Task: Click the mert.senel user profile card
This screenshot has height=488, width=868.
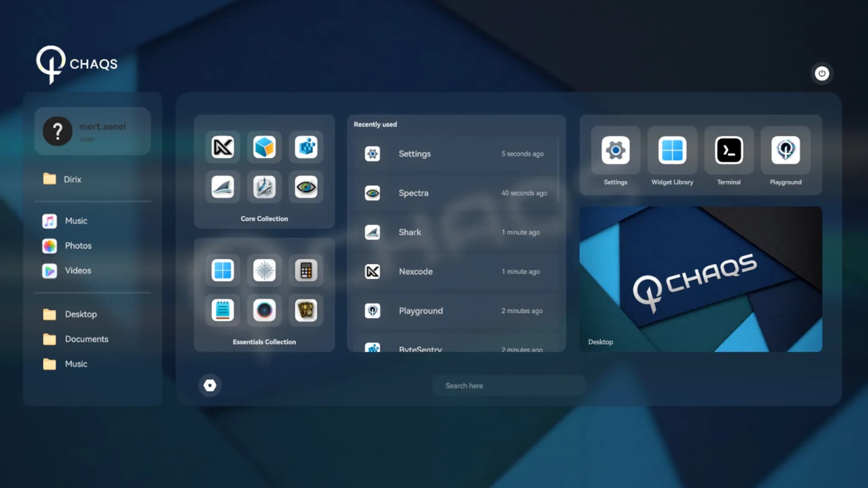Action: point(93,131)
